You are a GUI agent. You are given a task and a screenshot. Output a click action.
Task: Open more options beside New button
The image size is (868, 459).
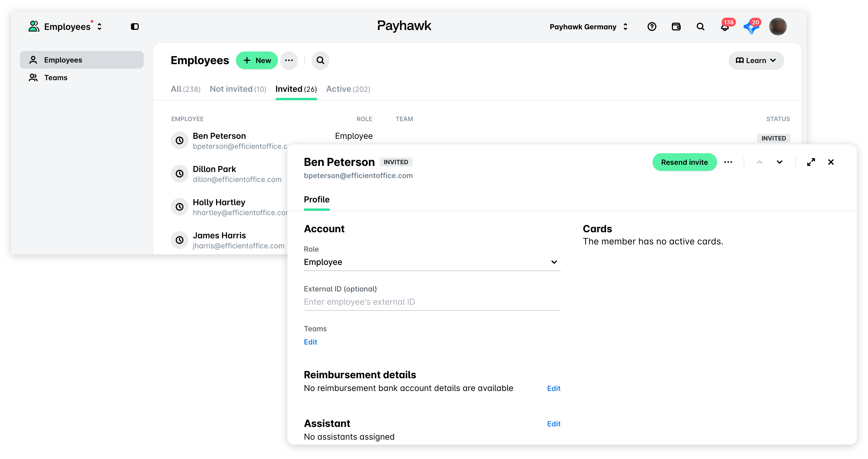(289, 60)
